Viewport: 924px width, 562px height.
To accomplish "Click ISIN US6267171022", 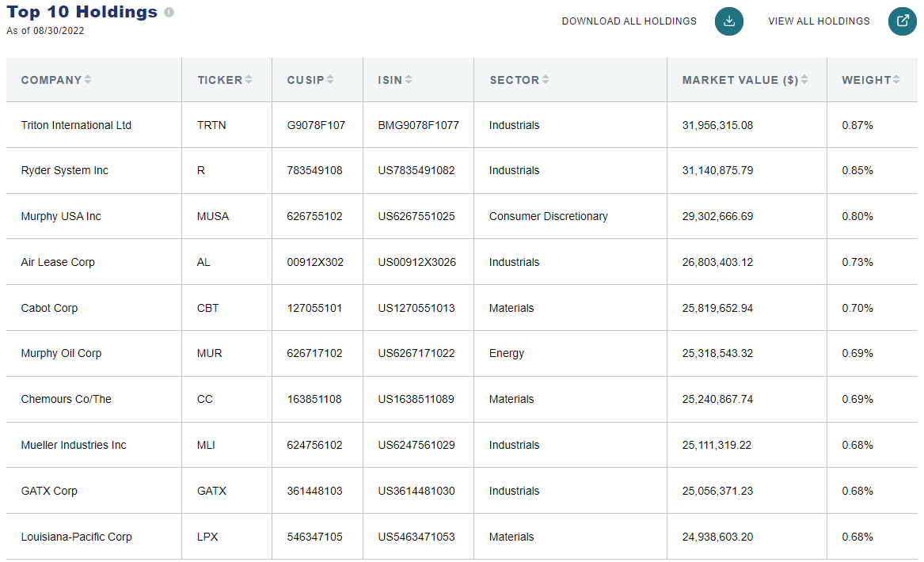I will [416, 354].
